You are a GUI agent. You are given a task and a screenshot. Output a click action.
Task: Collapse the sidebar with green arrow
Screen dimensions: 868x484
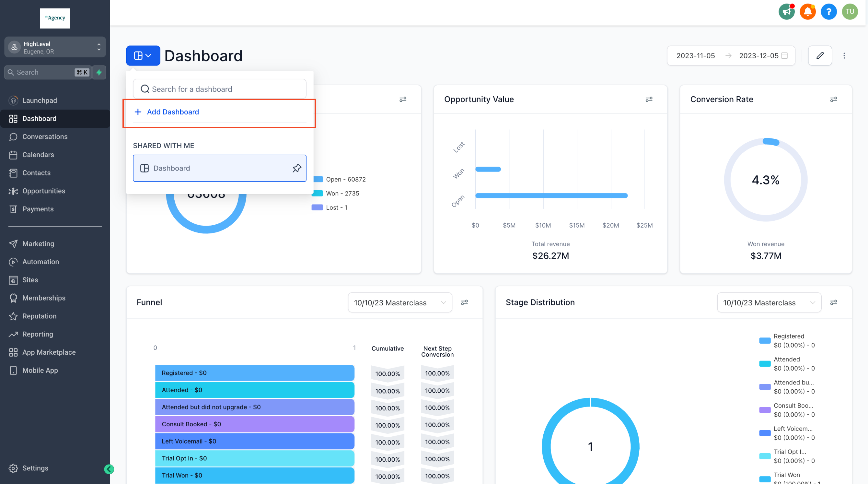[109, 469]
